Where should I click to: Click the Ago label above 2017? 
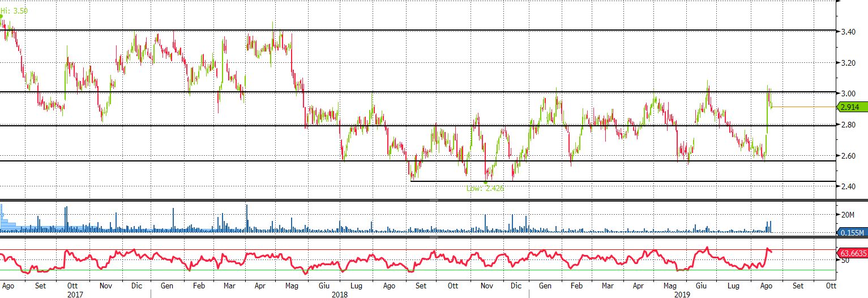(8, 286)
